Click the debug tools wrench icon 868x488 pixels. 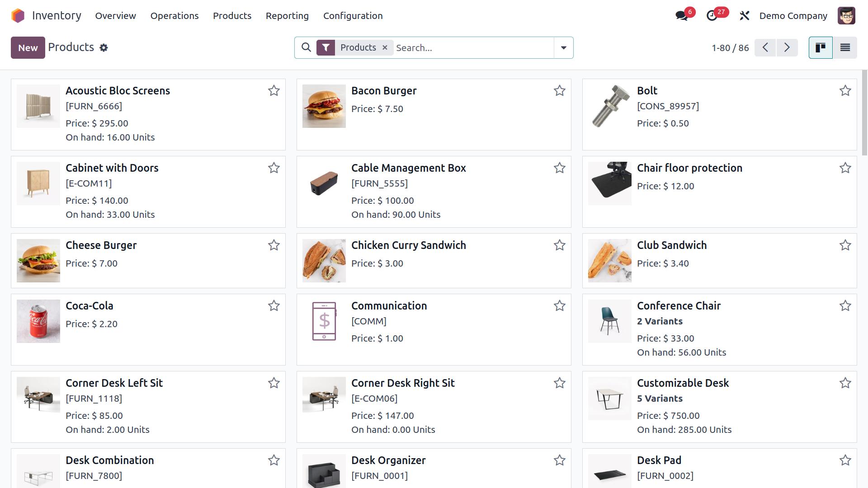tap(744, 16)
